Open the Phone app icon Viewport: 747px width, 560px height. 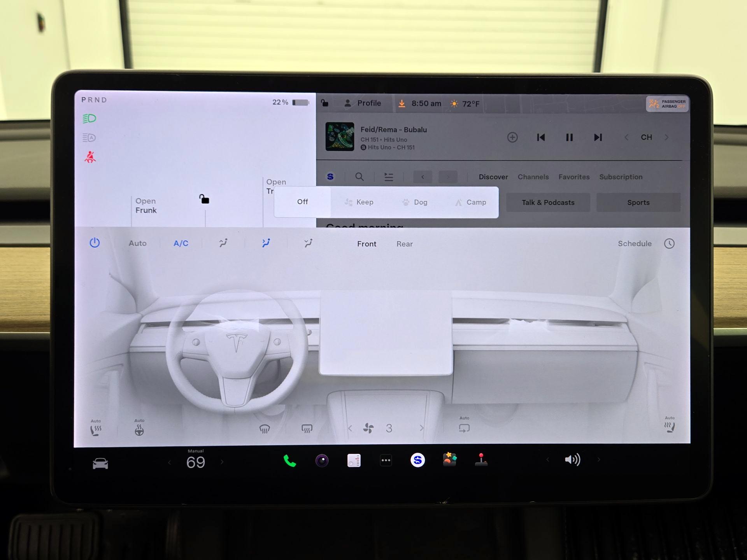[289, 461]
